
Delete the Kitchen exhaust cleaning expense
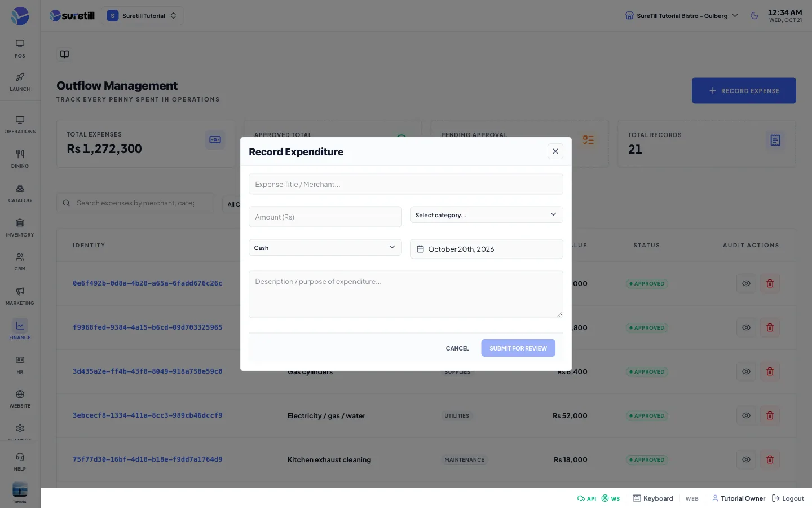click(770, 459)
